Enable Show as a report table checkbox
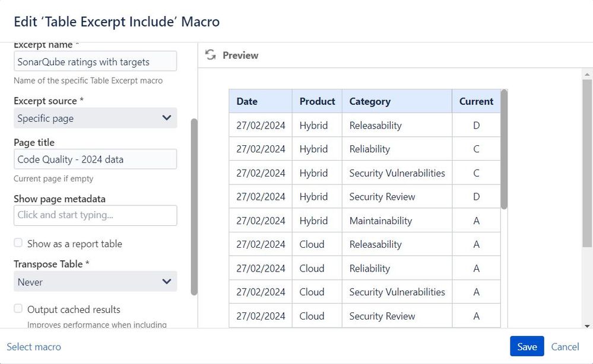Image resolution: width=593 pixels, height=364 pixels. (x=18, y=243)
